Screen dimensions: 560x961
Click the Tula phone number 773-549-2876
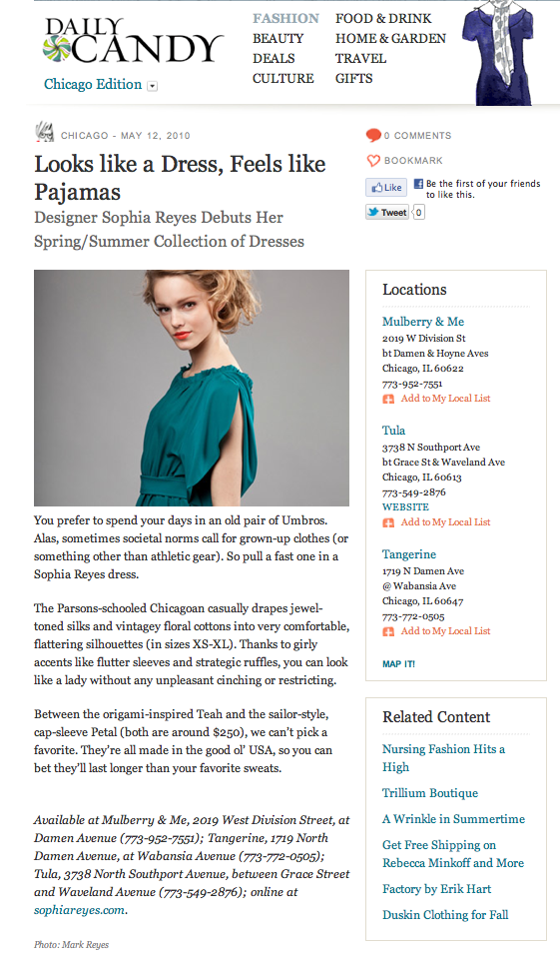[414, 492]
